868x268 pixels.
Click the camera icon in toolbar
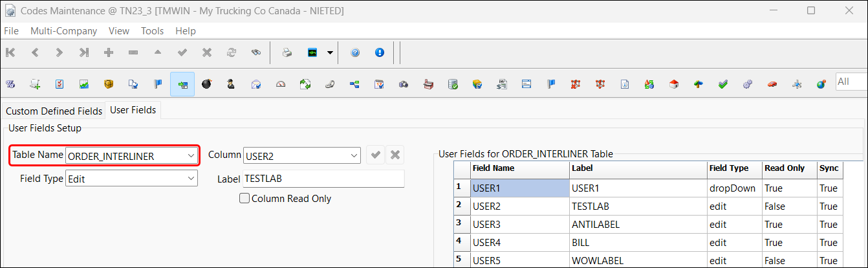[403, 84]
